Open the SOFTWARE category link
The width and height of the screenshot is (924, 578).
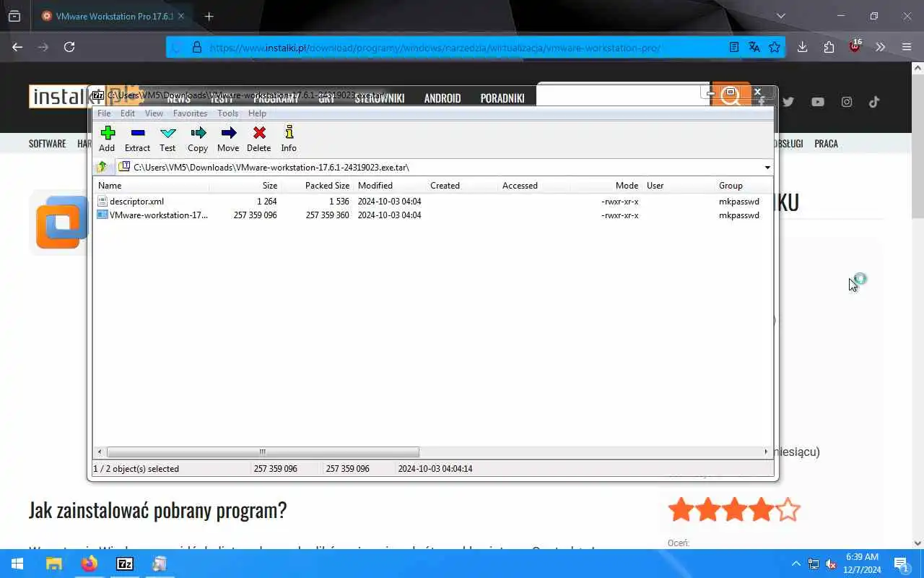47,144
